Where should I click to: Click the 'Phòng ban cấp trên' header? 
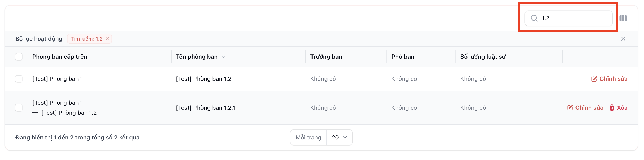60,57
